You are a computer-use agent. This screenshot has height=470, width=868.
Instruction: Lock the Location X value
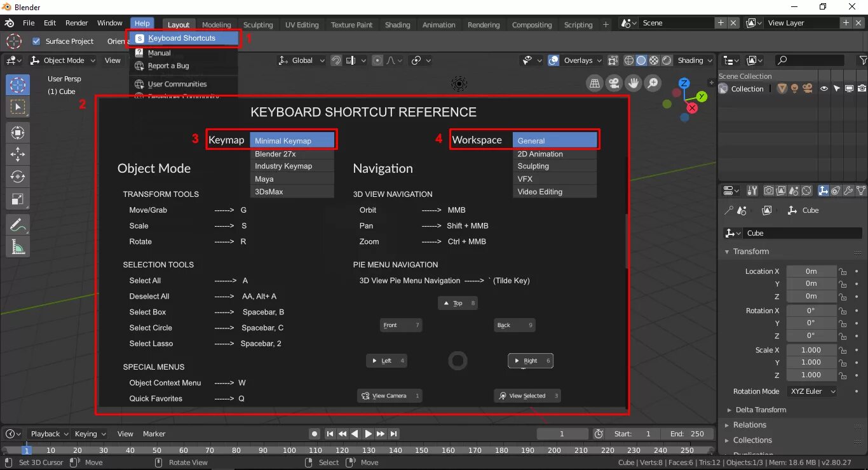point(843,271)
